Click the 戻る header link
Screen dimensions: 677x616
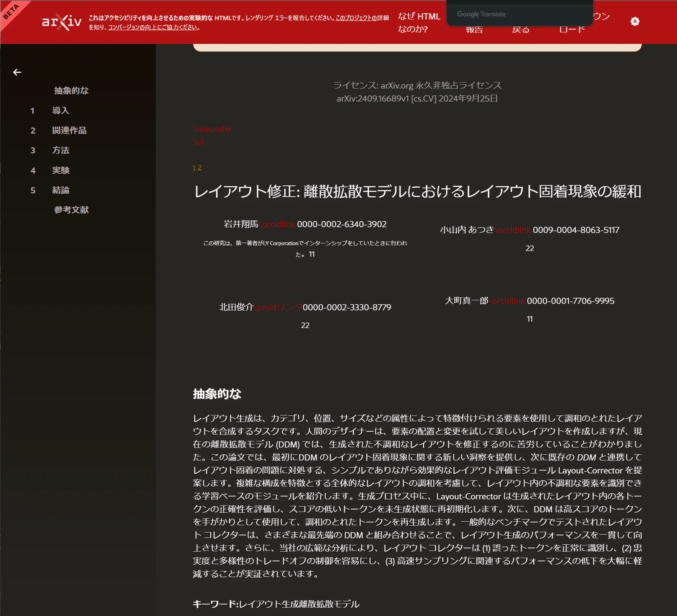(x=521, y=30)
